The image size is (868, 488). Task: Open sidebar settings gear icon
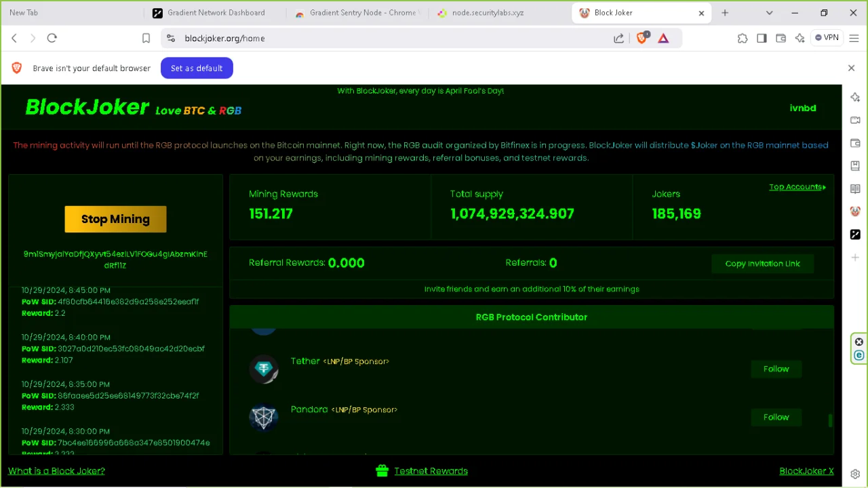pos(855,474)
